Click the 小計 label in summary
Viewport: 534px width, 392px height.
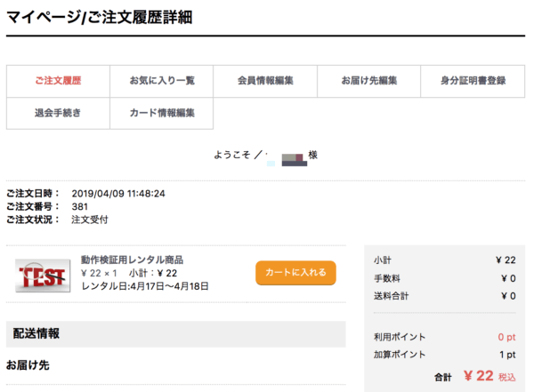(x=383, y=260)
